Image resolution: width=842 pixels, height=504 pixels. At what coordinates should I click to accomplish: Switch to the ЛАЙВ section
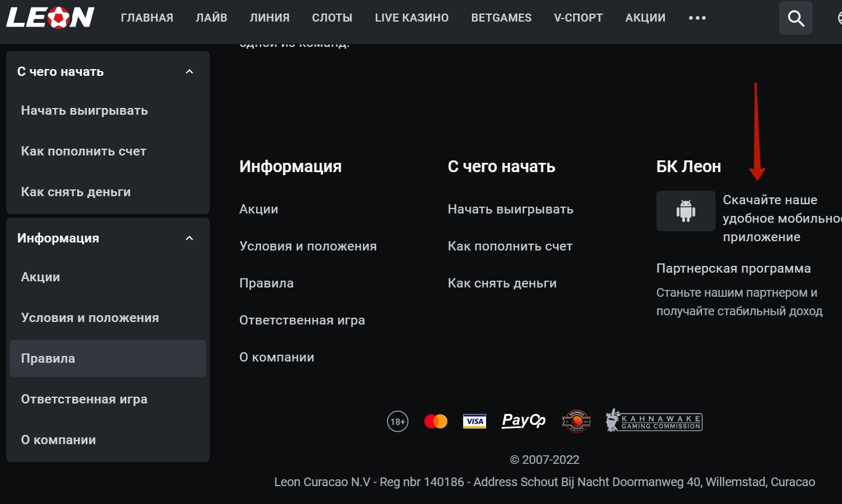tap(211, 17)
